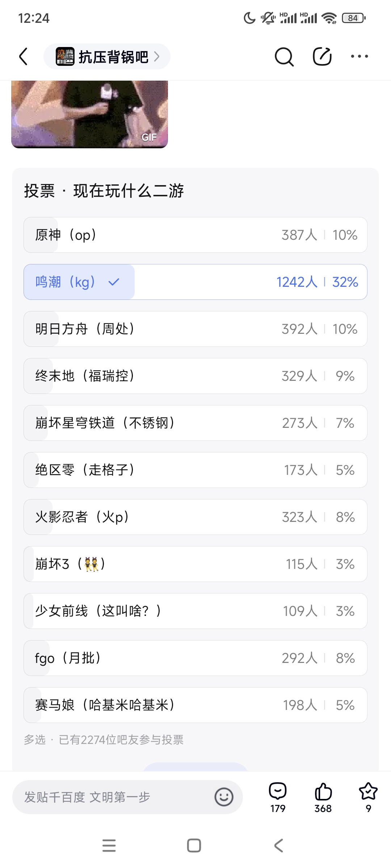Open comments via speech bubble icon
Screen dimensions: 391x868
point(278,792)
